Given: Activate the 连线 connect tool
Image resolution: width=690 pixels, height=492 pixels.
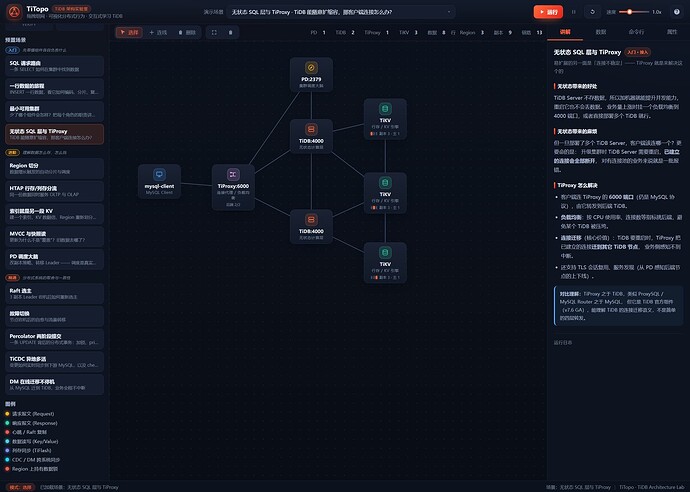Looking at the screenshot, I should point(158,32).
